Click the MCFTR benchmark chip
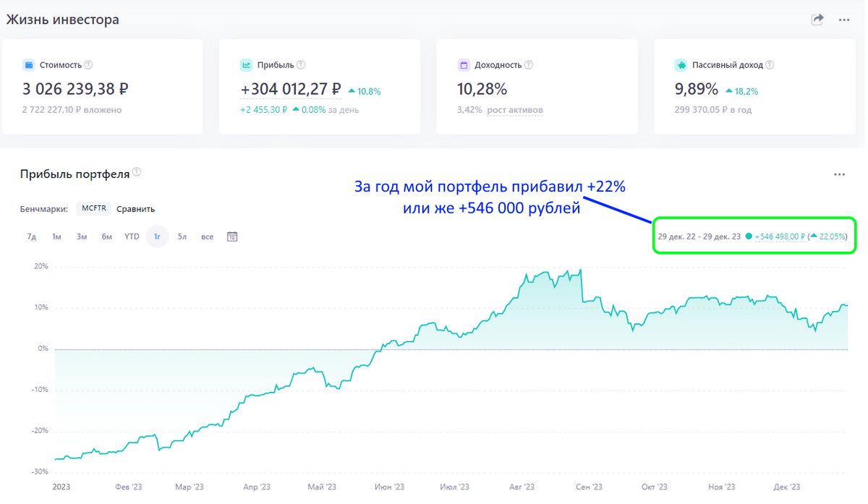This screenshot has height=504, width=868. click(94, 208)
